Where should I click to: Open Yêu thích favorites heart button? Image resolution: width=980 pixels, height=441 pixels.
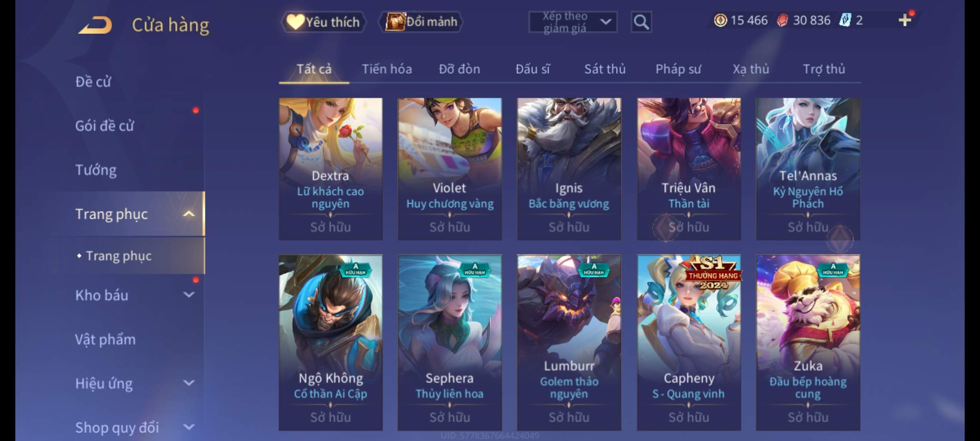[x=323, y=22]
